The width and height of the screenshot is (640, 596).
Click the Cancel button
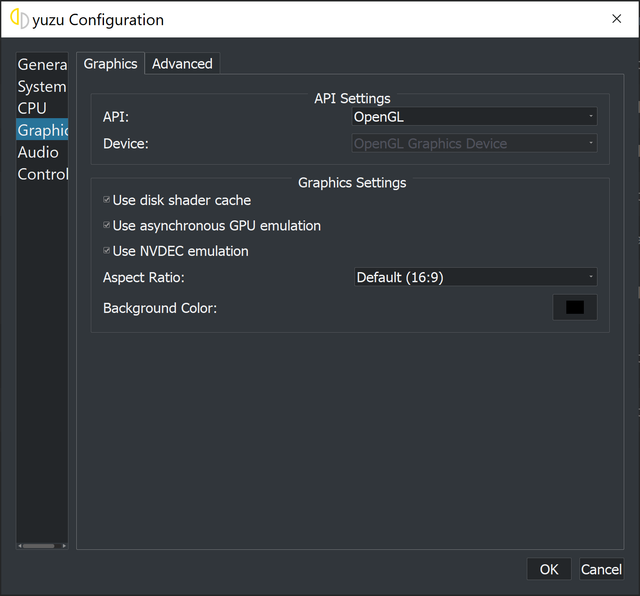pyautogui.click(x=601, y=569)
